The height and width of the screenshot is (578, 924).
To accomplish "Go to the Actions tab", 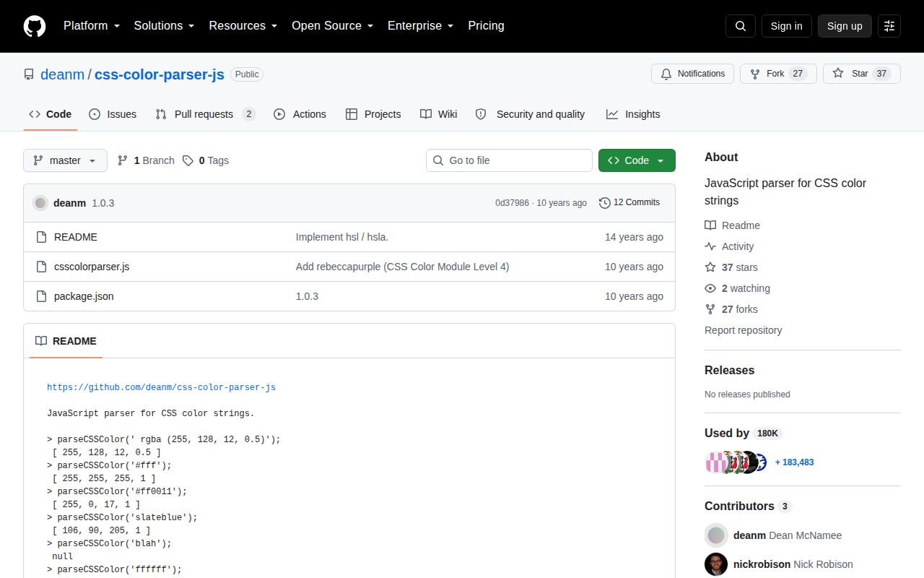I will click(x=300, y=114).
